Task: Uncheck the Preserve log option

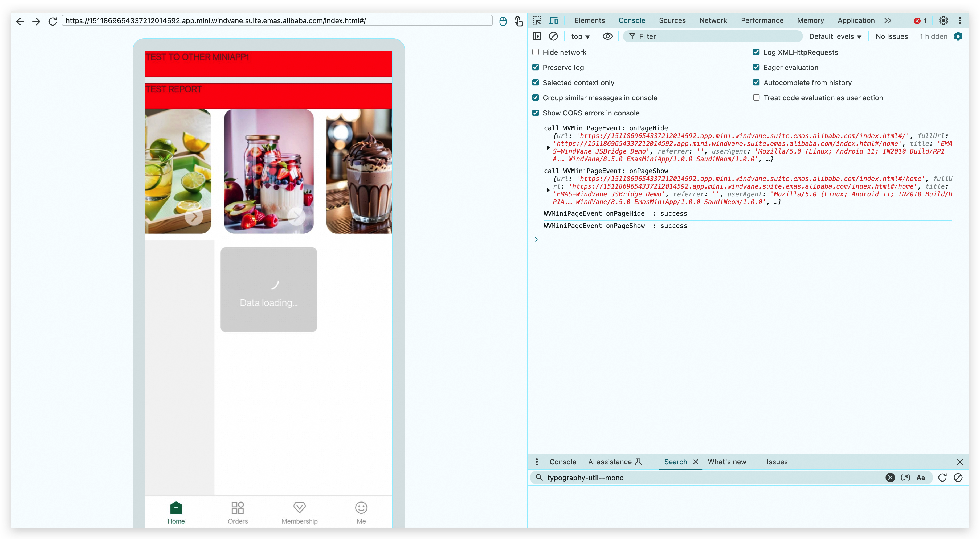Action: [x=536, y=67]
